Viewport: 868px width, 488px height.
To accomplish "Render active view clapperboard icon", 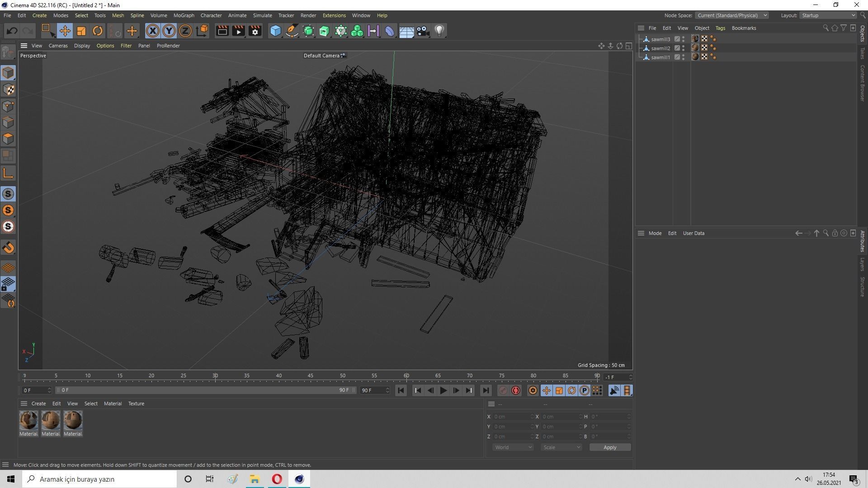I will [x=222, y=31].
